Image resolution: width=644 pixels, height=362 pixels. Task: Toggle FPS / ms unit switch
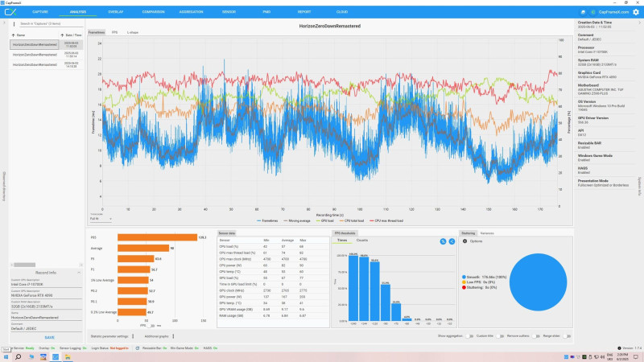[151, 326]
